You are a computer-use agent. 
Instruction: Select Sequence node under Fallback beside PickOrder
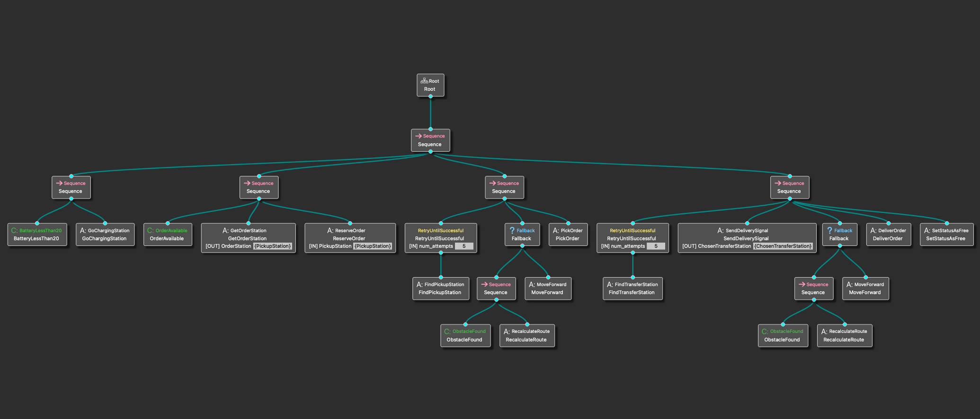[496, 288]
